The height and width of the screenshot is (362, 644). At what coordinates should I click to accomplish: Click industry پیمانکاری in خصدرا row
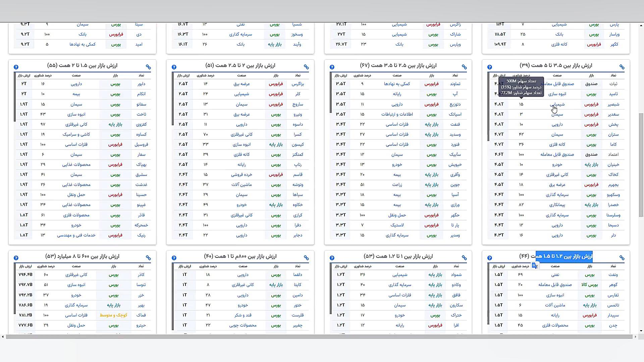[x=557, y=205]
